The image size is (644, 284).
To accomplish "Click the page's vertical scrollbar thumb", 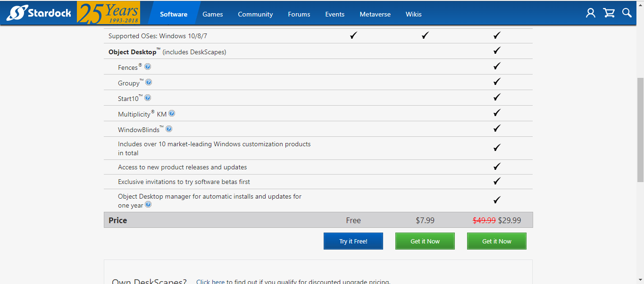I will (640, 130).
